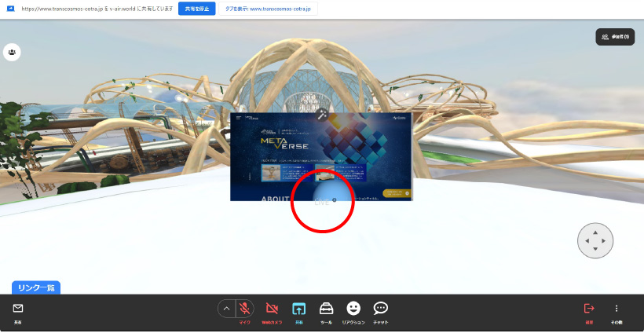Expand the microphone options chevron

pyautogui.click(x=226, y=309)
